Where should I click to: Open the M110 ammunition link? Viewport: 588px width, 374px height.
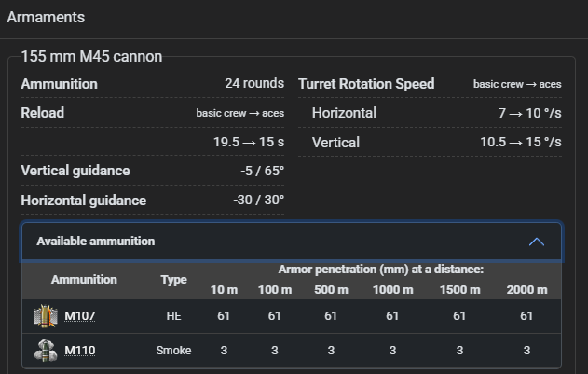coord(79,351)
